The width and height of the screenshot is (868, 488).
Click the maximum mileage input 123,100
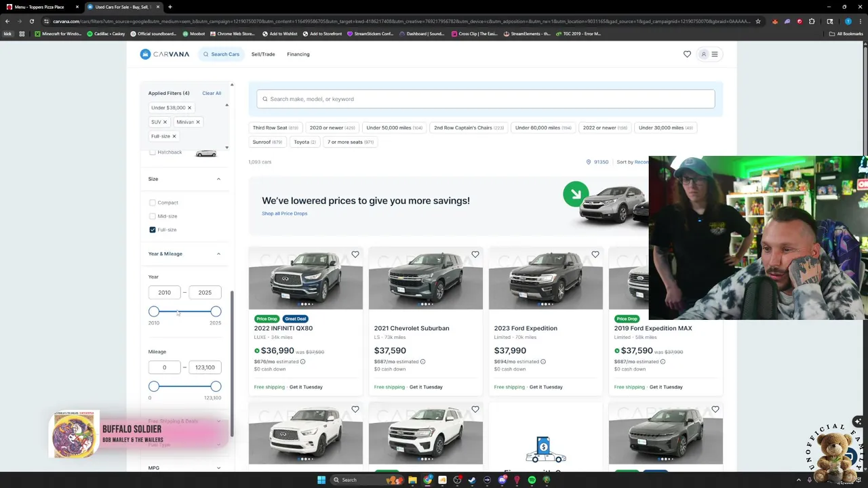(205, 367)
